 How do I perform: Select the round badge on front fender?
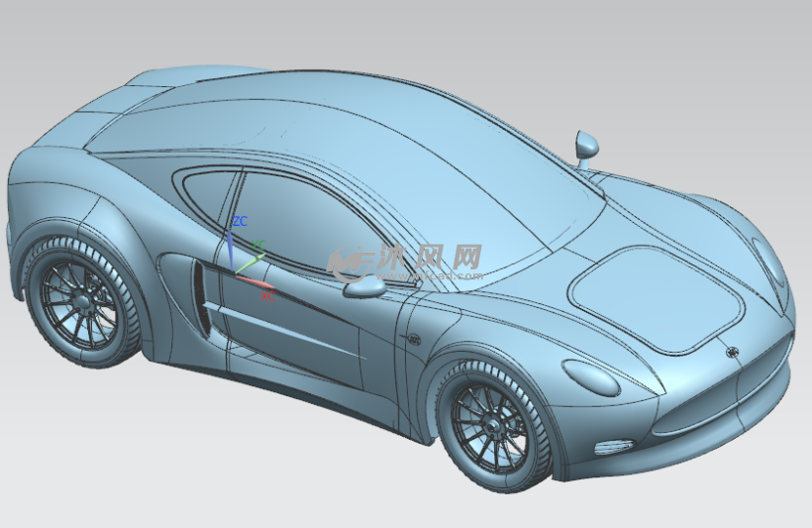point(414,339)
